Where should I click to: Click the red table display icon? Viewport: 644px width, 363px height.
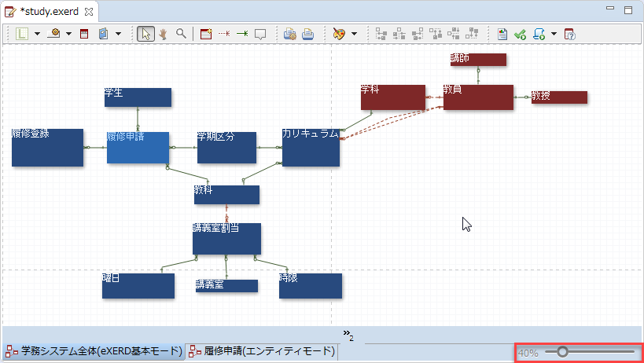(84, 34)
